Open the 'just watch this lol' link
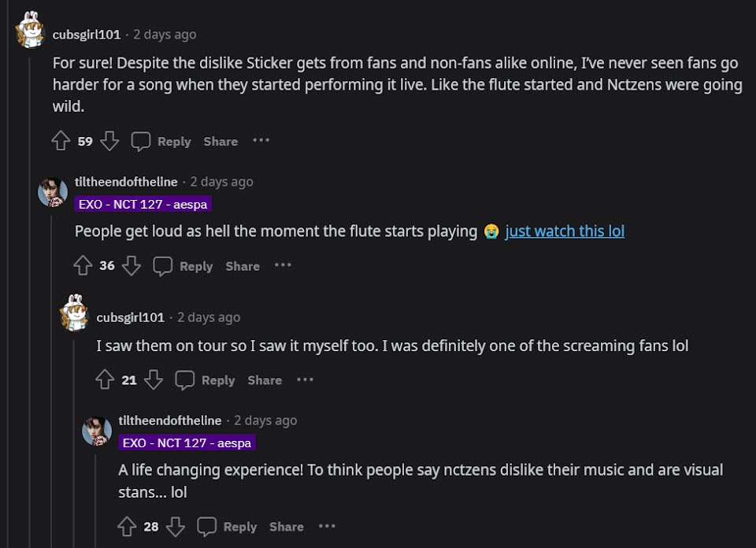 pyautogui.click(x=565, y=231)
